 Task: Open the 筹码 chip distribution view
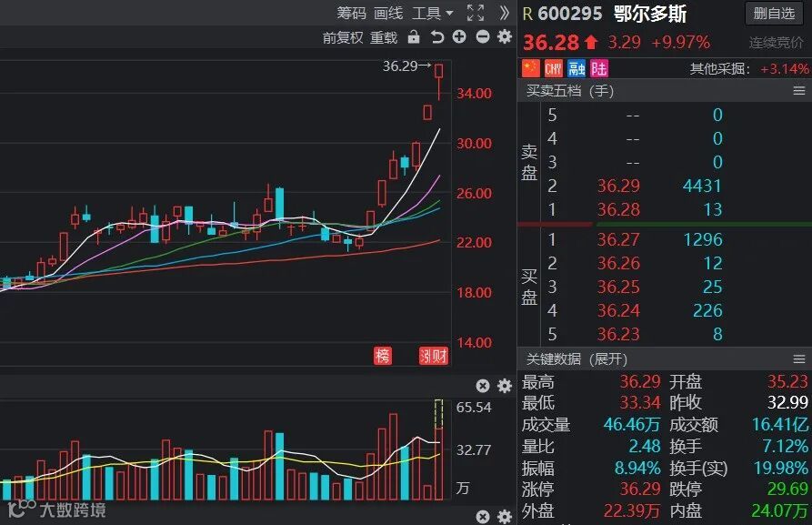click(352, 13)
